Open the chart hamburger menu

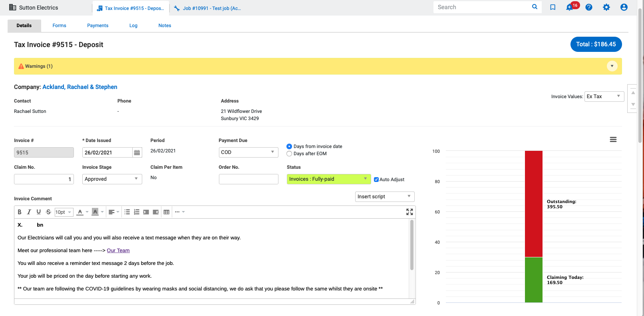click(x=613, y=140)
